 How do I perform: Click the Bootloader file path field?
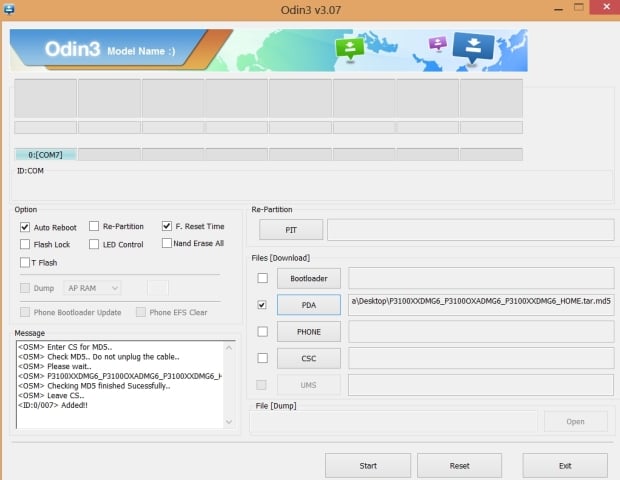pos(481,278)
